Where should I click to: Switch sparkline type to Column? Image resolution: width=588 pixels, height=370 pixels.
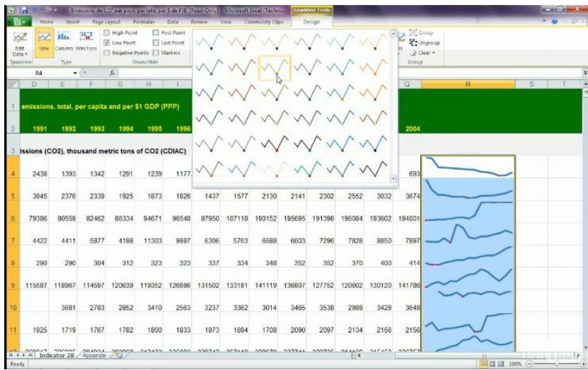click(64, 42)
